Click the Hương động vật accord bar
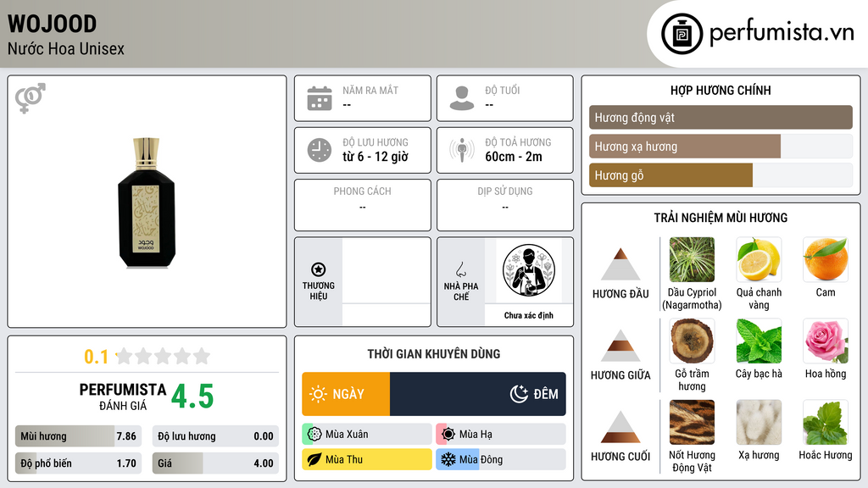Screen dimensions: 868x488 721,117
